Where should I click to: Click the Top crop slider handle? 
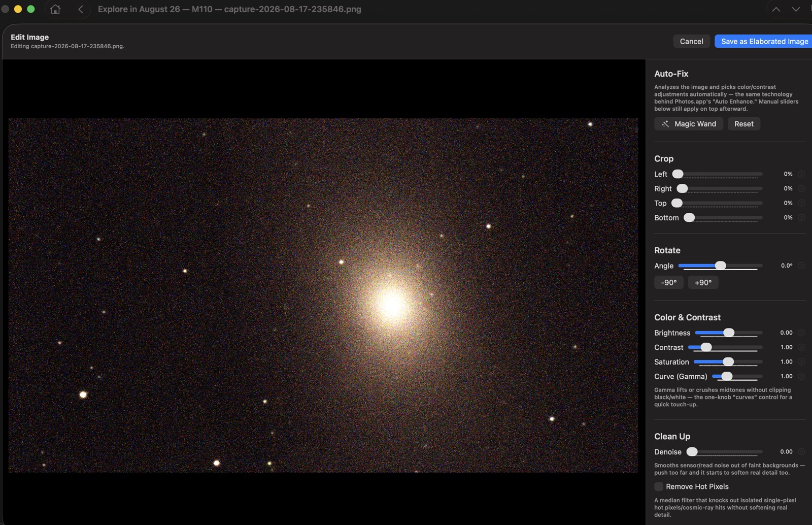[677, 203]
